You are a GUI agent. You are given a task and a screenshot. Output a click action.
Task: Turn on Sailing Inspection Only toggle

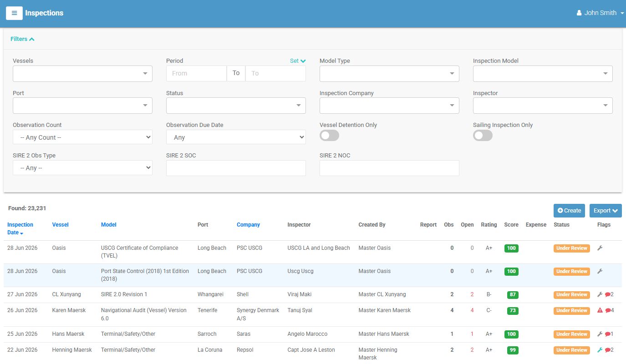pyautogui.click(x=483, y=135)
